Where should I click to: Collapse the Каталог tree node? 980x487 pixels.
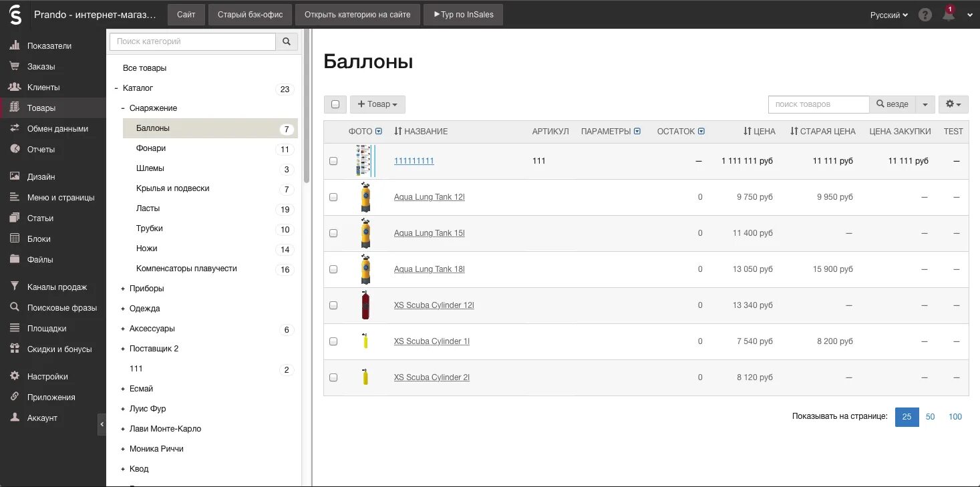click(116, 88)
